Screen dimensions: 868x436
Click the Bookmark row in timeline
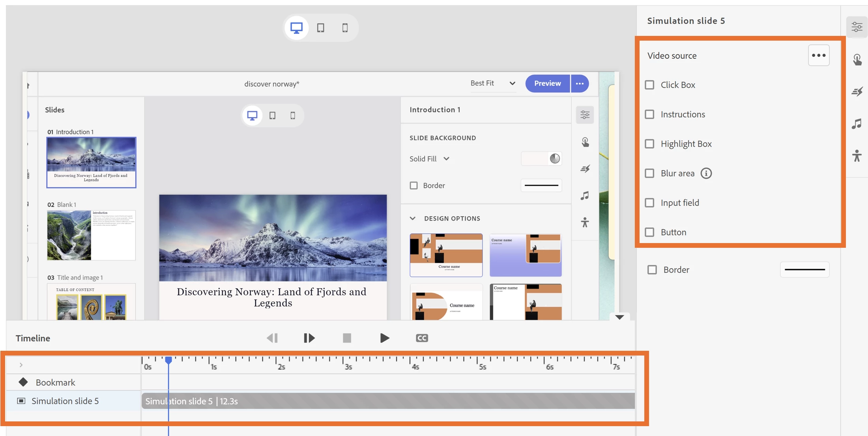click(x=55, y=382)
